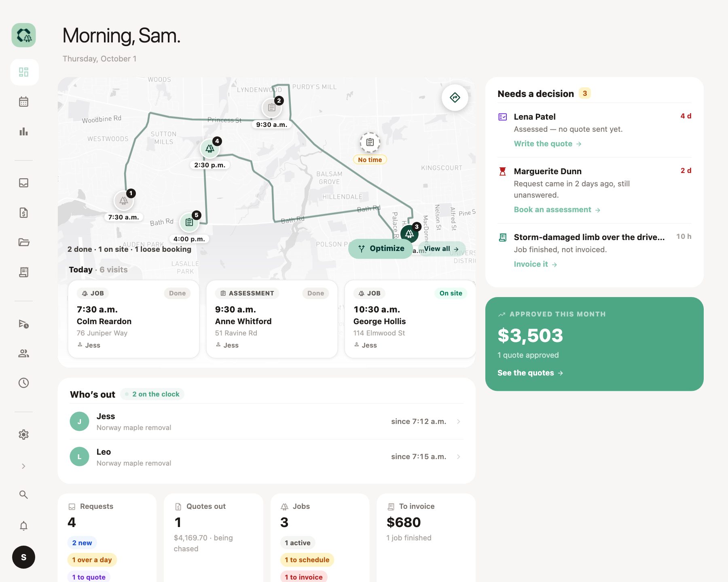This screenshot has width=728, height=582.
Task: Click the 1 over a day tag
Action: click(x=92, y=560)
